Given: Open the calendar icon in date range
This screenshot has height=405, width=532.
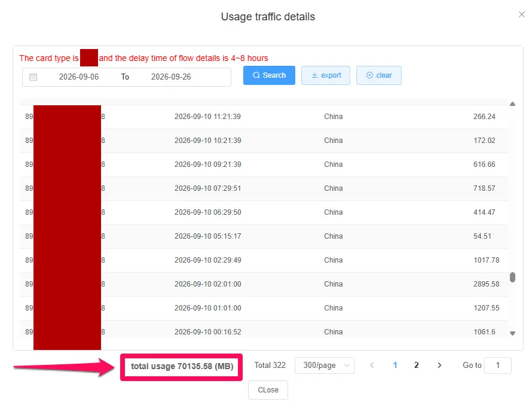Looking at the screenshot, I should click(33, 77).
